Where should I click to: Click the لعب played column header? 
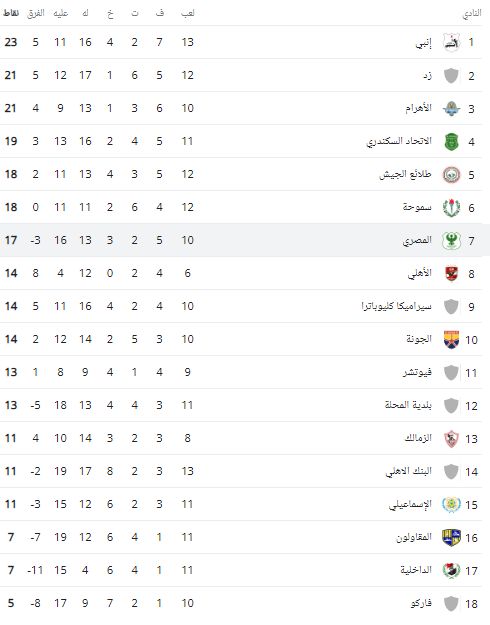(188, 13)
